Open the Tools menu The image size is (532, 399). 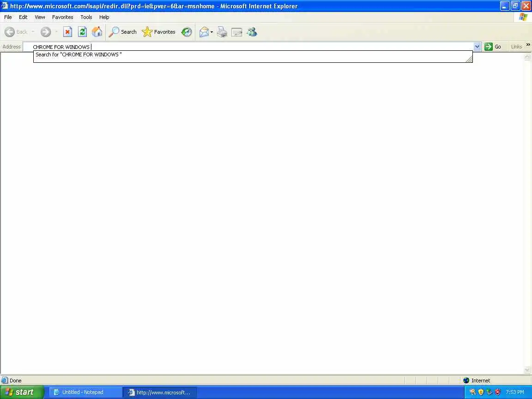[86, 17]
